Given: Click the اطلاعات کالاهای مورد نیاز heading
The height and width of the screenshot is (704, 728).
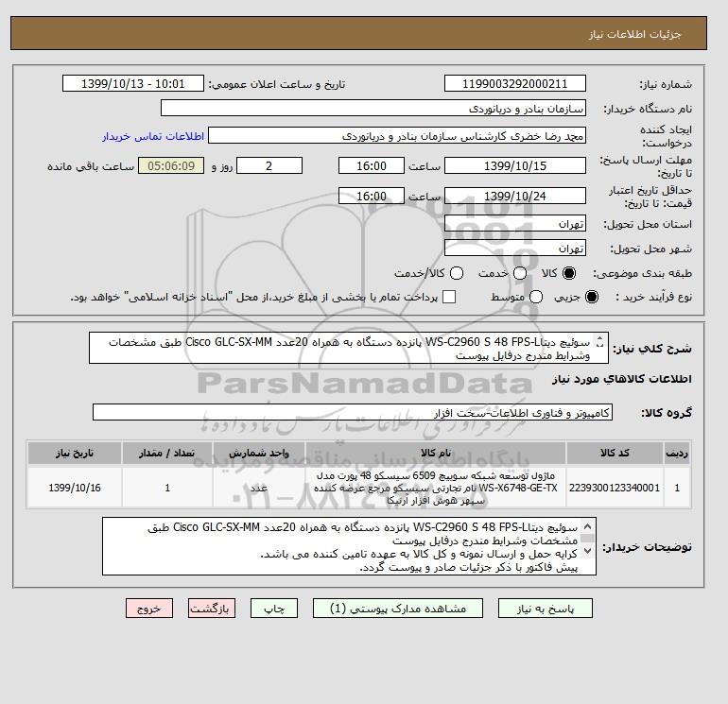Looking at the screenshot, I should (622, 379).
